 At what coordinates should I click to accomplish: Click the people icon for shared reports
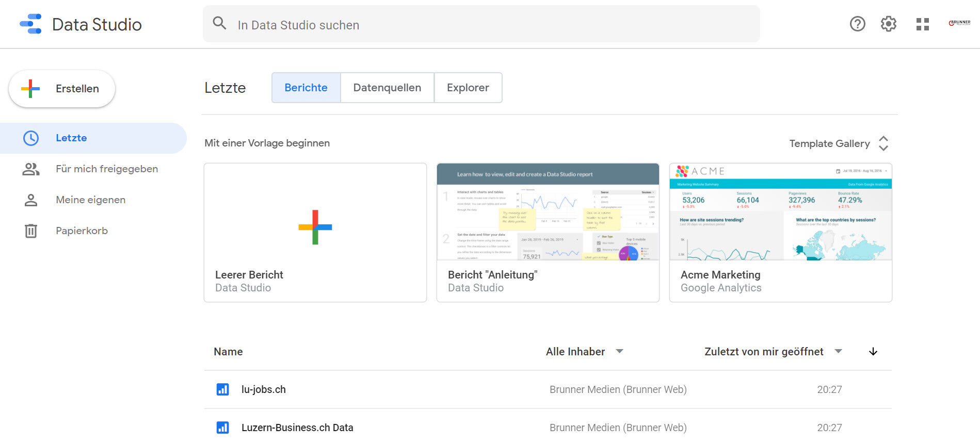tap(31, 169)
